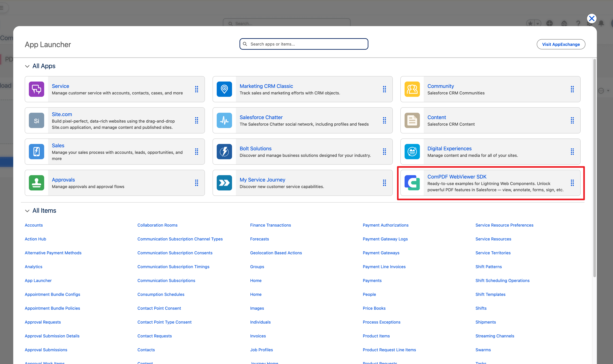Screen dimensions: 613x364
Task: Select the Sales app icon
Action: [x=36, y=152]
